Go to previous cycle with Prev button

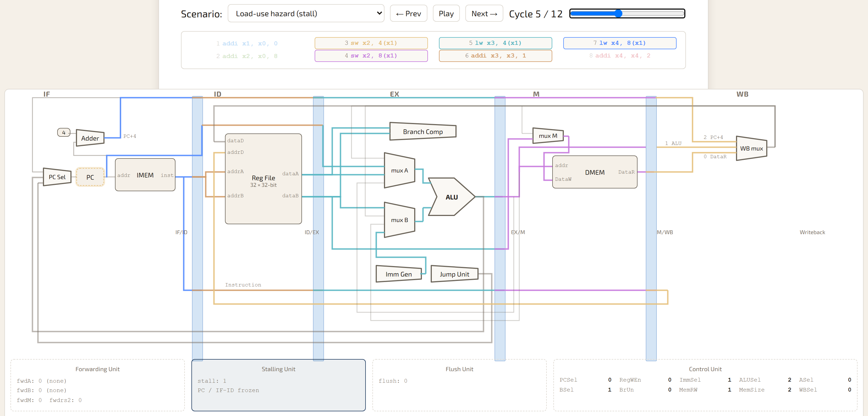pyautogui.click(x=408, y=13)
